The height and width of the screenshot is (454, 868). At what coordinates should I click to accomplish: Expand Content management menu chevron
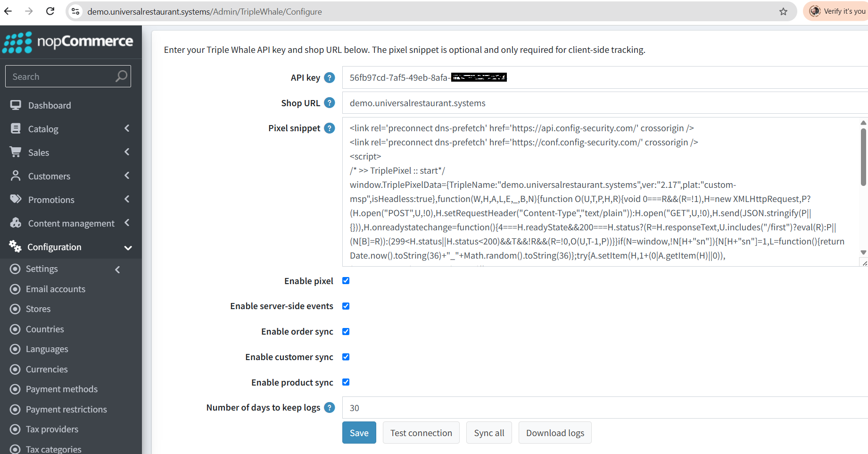(127, 223)
